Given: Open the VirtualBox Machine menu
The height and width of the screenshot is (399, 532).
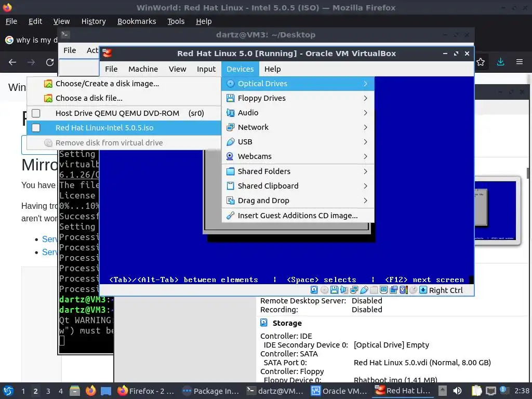Looking at the screenshot, I should [x=143, y=69].
